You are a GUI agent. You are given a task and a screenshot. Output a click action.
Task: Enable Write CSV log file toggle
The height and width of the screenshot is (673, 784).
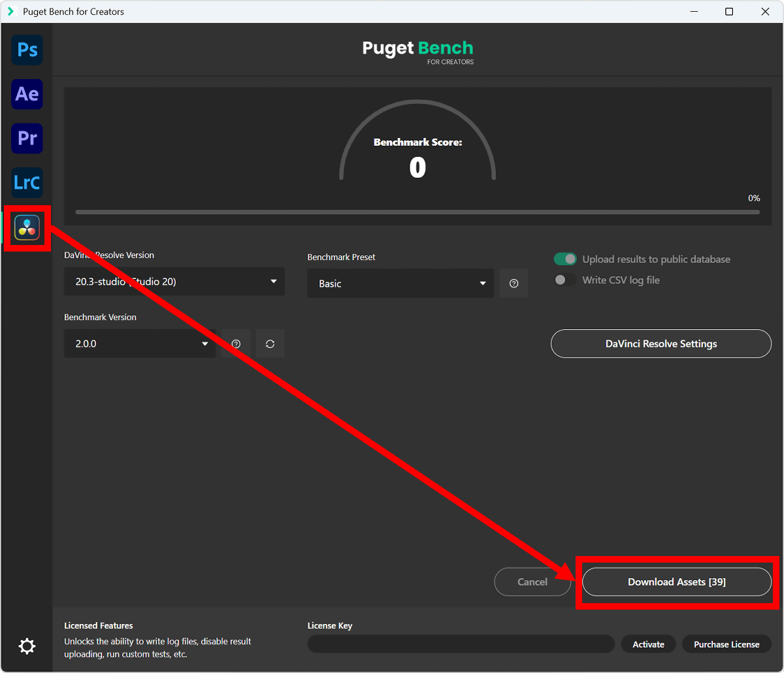click(x=565, y=280)
